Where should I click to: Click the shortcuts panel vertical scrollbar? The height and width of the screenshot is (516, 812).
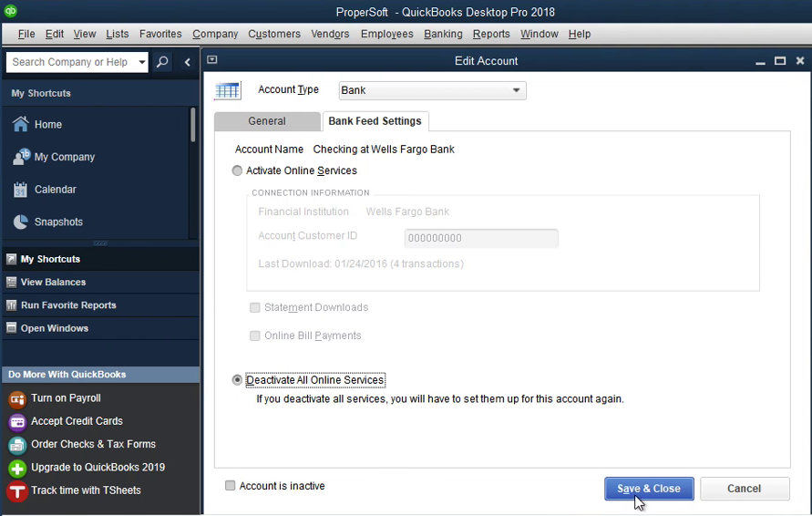click(192, 124)
